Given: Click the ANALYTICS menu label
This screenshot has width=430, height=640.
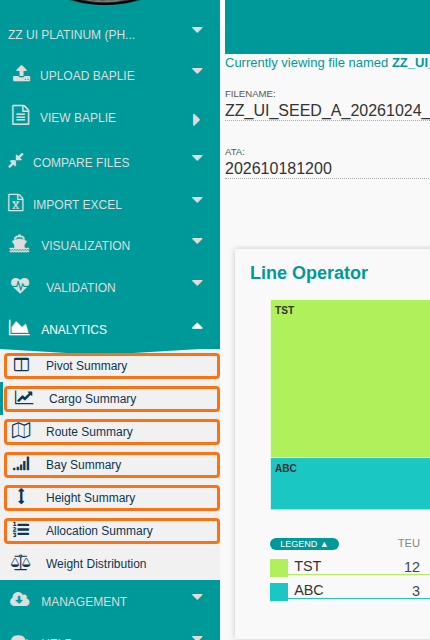Looking at the screenshot, I should click(x=74, y=330).
